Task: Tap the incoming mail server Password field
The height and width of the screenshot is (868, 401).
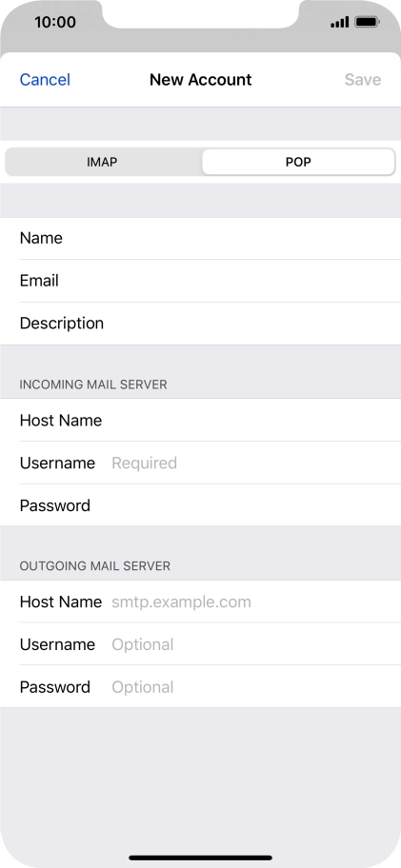Action: pyautogui.click(x=200, y=505)
